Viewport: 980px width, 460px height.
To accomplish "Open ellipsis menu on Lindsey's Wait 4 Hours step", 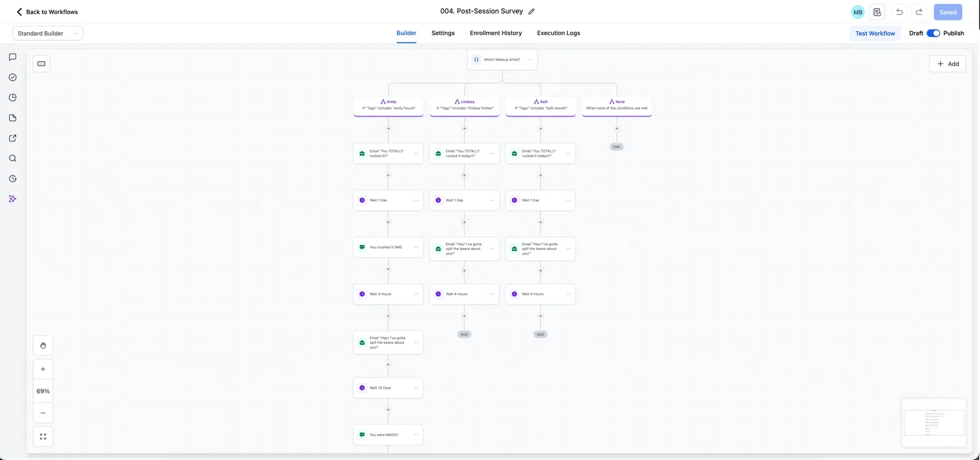I will pyautogui.click(x=492, y=294).
